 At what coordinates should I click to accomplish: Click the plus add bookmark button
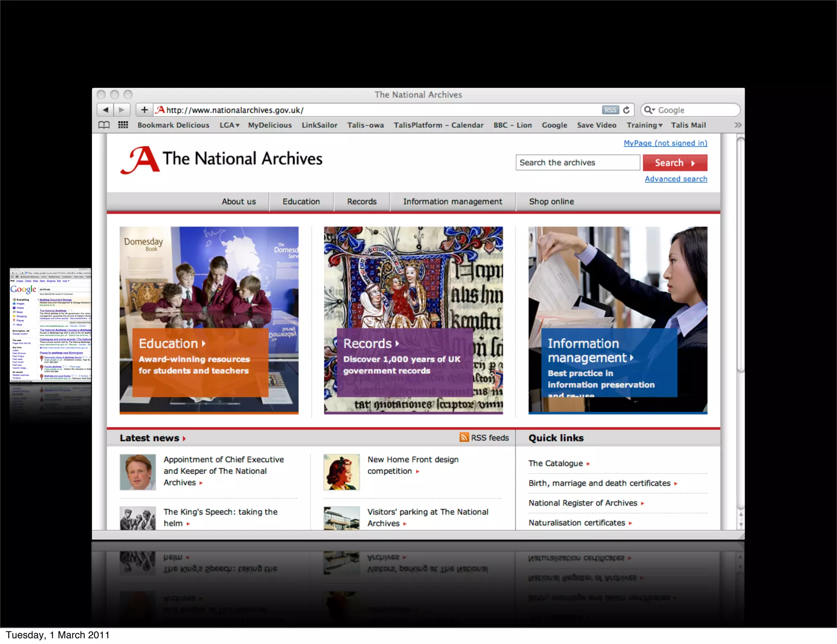click(144, 110)
